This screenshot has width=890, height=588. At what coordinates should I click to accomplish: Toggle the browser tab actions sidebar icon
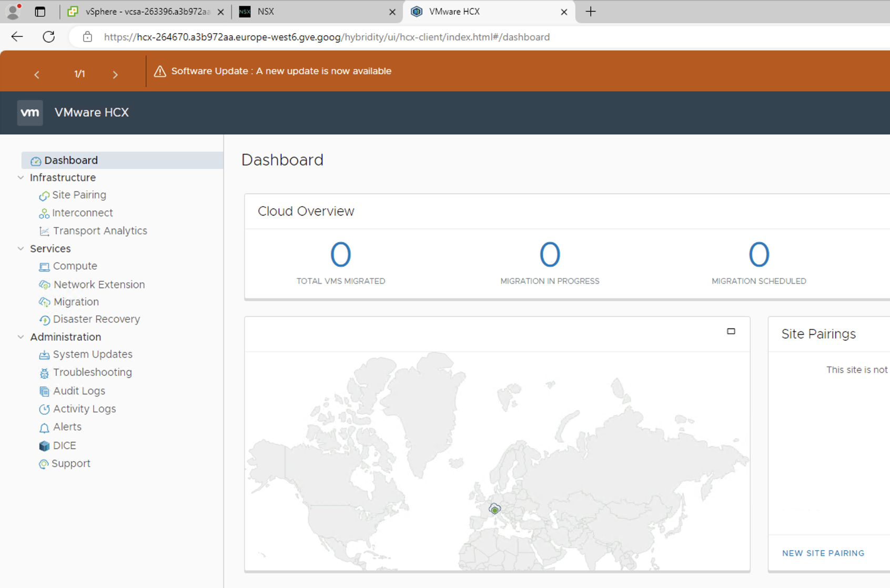(40, 12)
